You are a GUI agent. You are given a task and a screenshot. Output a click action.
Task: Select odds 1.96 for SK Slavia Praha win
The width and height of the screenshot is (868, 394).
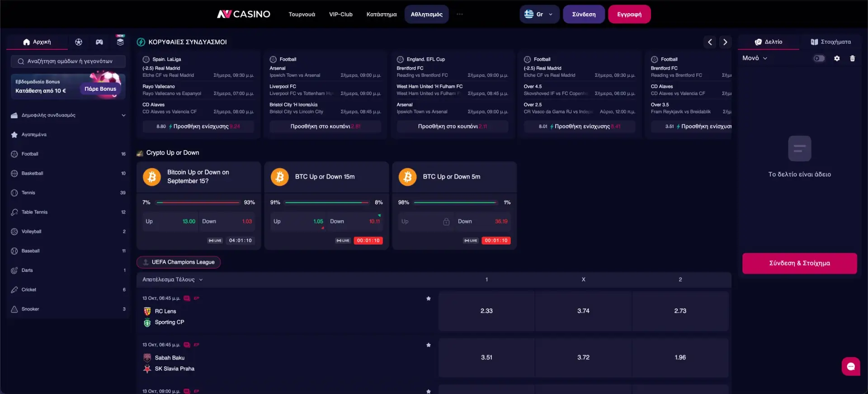click(680, 358)
